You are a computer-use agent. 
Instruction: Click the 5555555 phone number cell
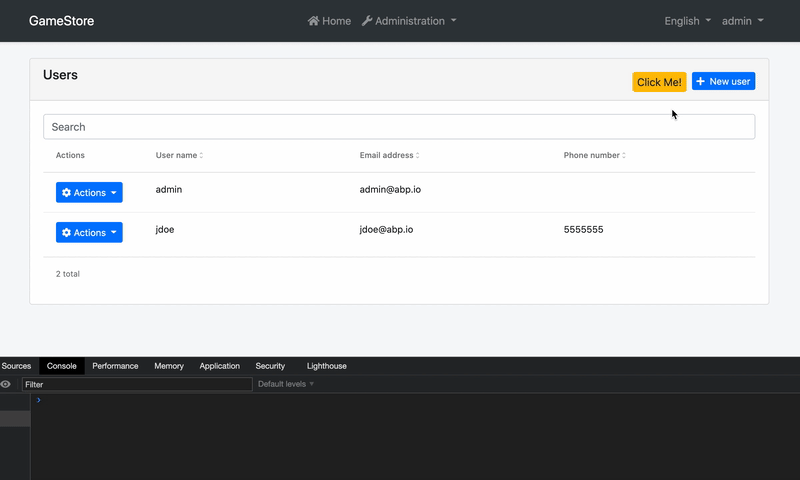coord(583,230)
